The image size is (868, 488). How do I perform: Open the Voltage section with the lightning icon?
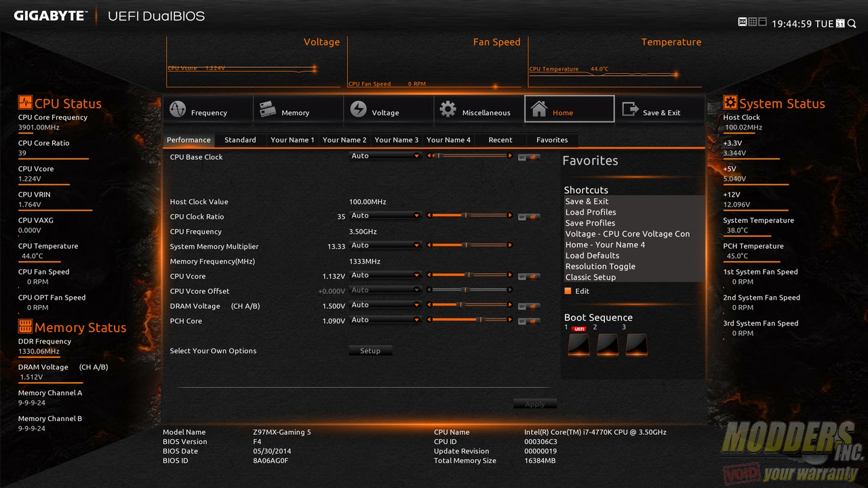[x=388, y=109]
